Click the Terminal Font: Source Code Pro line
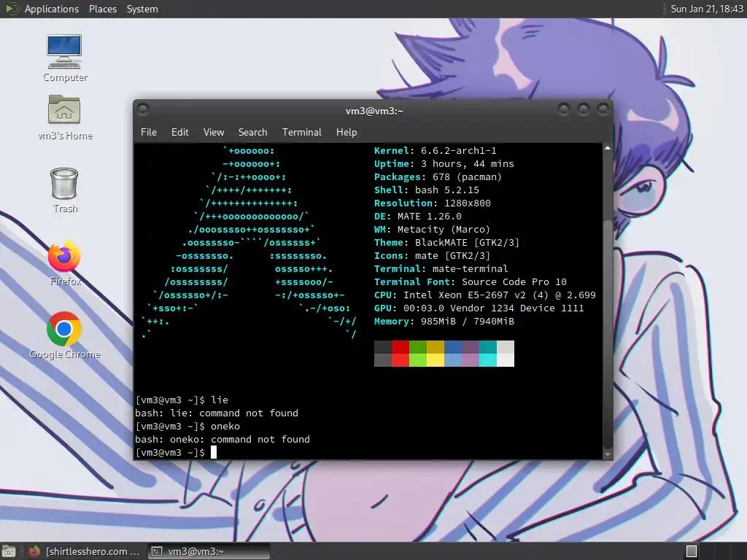 pos(471,282)
